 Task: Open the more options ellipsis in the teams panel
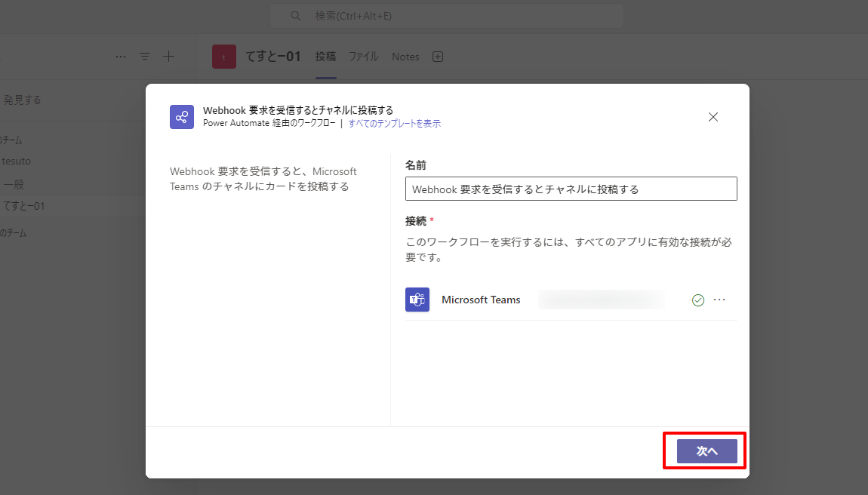(121, 57)
